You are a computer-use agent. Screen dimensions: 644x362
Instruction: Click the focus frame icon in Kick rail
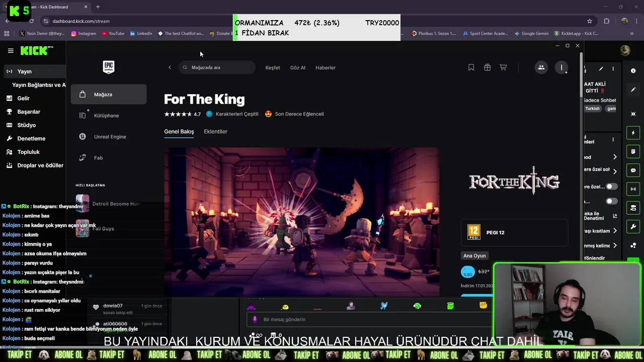pyautogui.click(x=633, y=114)
